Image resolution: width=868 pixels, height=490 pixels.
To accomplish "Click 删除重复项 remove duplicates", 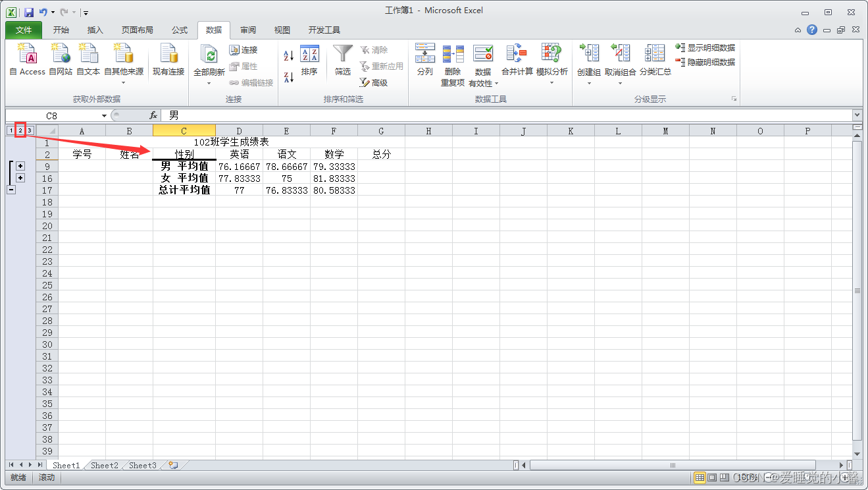I will pyautogui.click(x=453, y=65).
